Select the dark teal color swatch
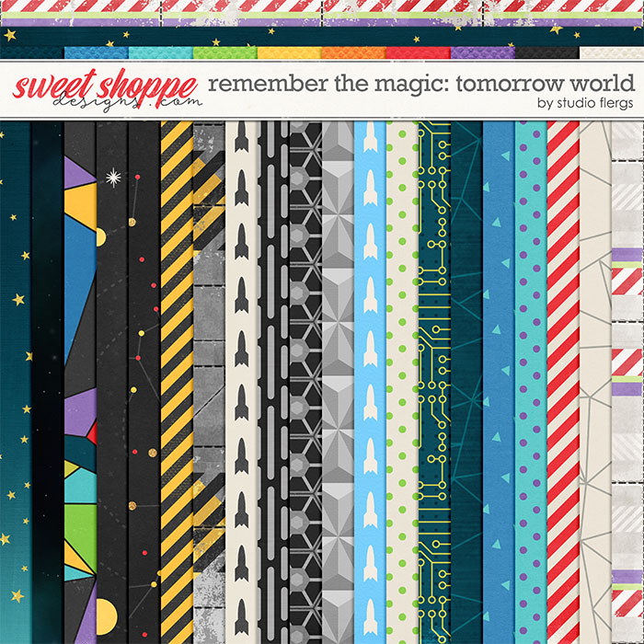The height and width of the screenshot is (644, 644). click(x=32, y=52)
